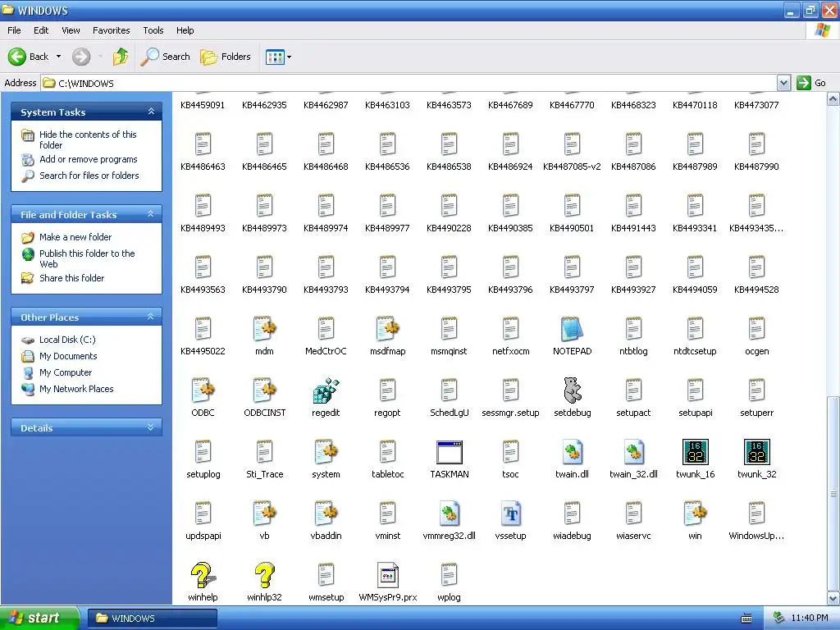This screenshot has width=840, height=630.
Task: Select the regedit icon
Action: pyautogui.click(x=326, y=390)
